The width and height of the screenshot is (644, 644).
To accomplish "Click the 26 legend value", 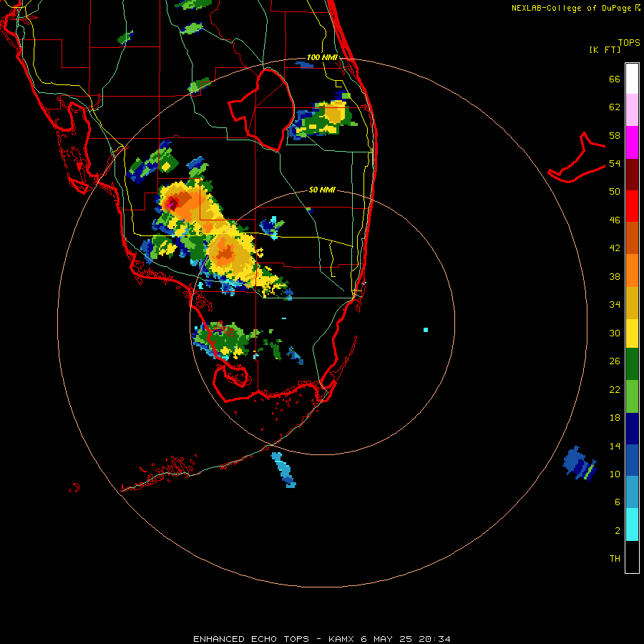I will (x=615, y=361).
